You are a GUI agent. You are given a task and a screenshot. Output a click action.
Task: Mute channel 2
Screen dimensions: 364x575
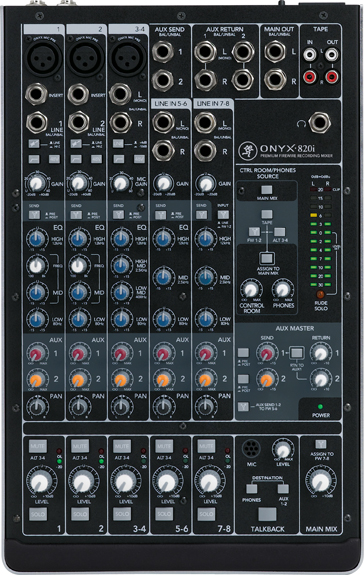[80, 446]
